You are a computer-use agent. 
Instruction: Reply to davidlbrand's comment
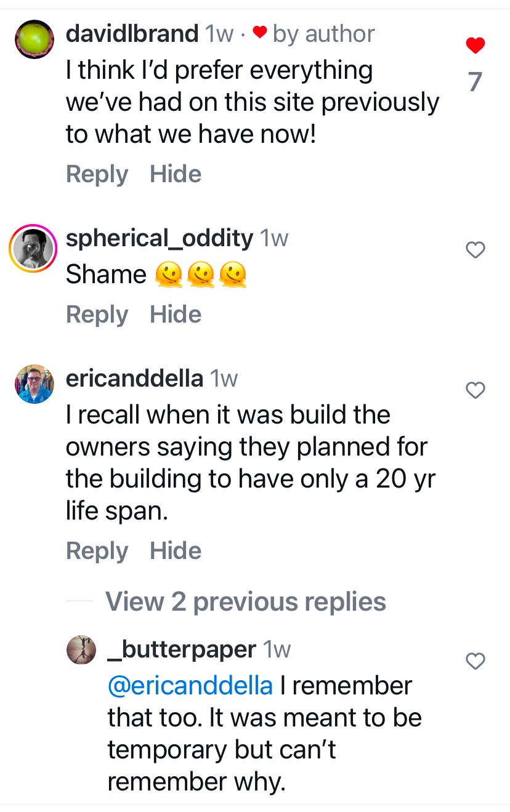click(x=97, y=174)
